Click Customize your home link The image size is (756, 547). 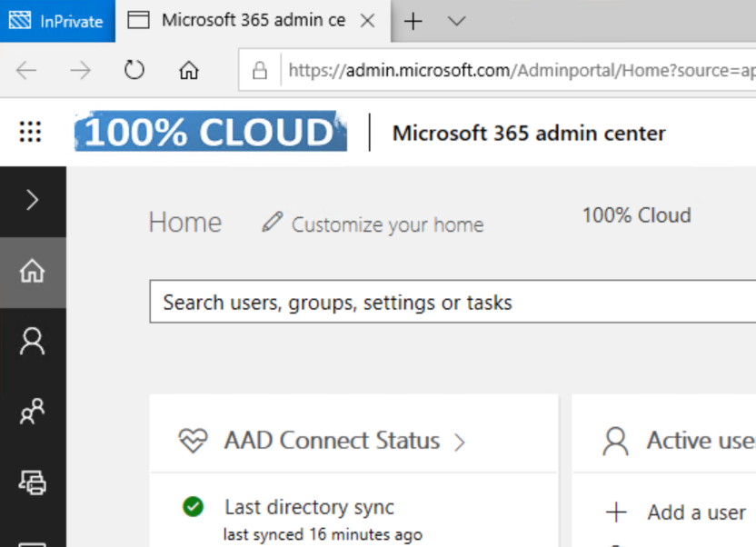[x=387, y=224]
